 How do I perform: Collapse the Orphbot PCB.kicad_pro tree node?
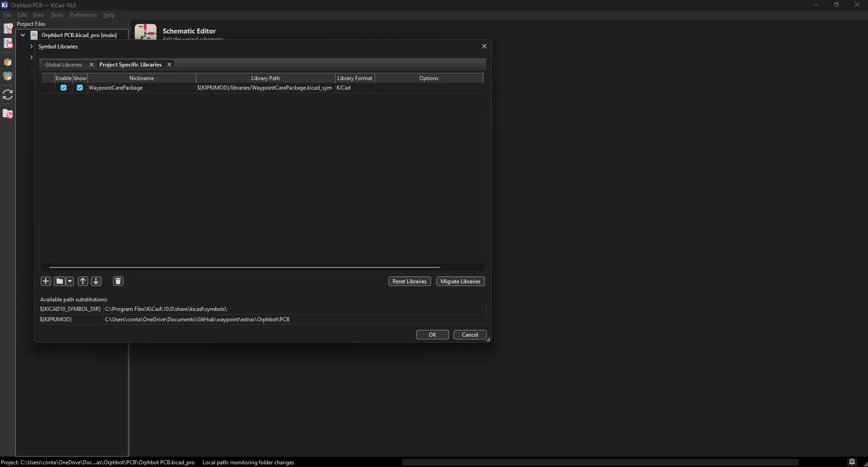click(23, 35)
